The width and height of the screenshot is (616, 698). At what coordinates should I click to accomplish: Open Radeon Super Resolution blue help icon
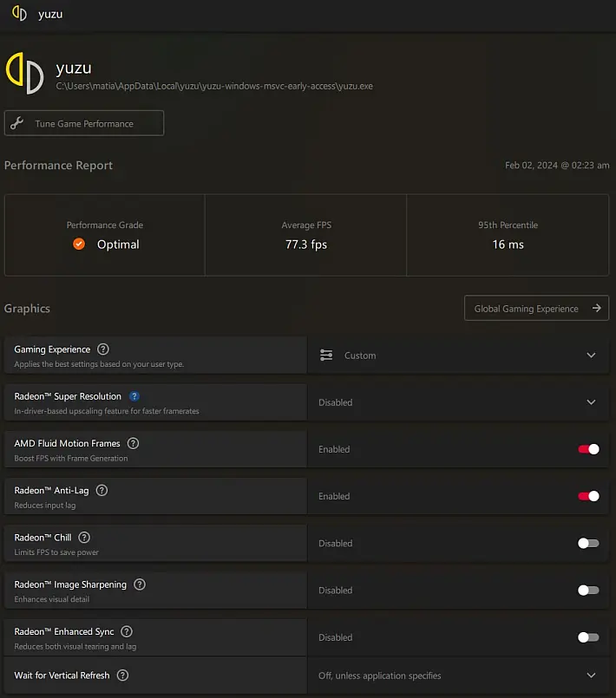point(134,396)
